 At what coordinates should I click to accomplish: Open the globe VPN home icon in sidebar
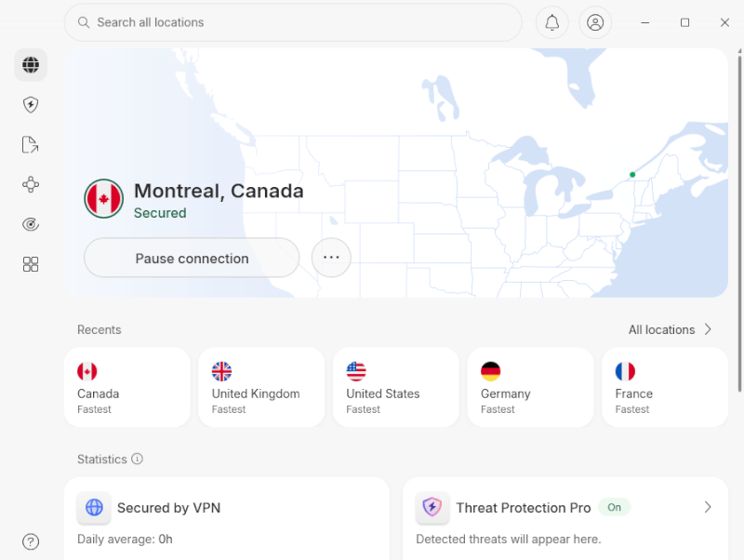(31, 64)
